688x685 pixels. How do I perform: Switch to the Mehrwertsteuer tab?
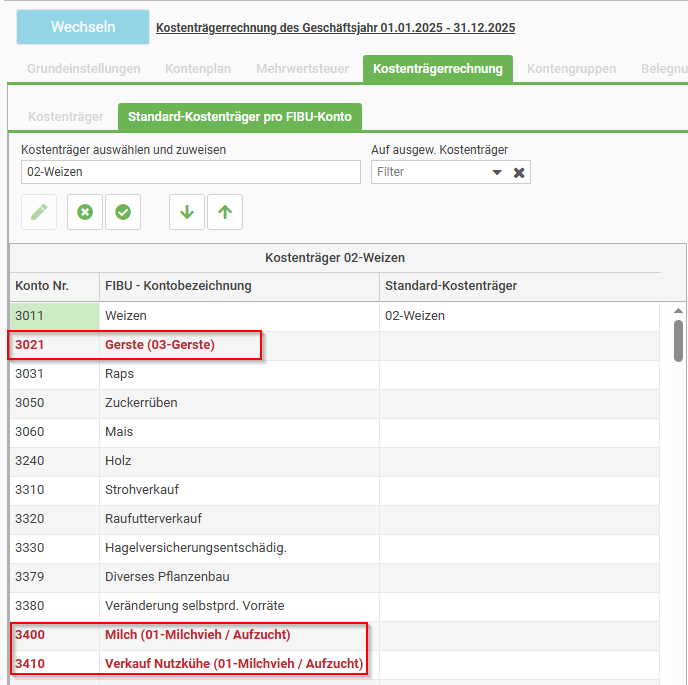(302, 68)
